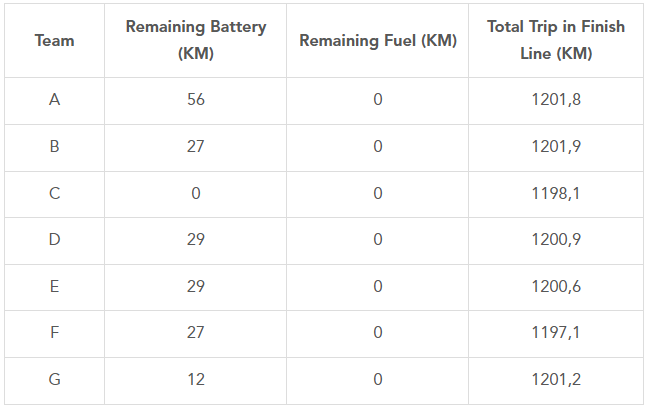Select the total trip value 1197,1
Image resolution: width=651 pixels, height=412 pixels.
tap(556, 333)
